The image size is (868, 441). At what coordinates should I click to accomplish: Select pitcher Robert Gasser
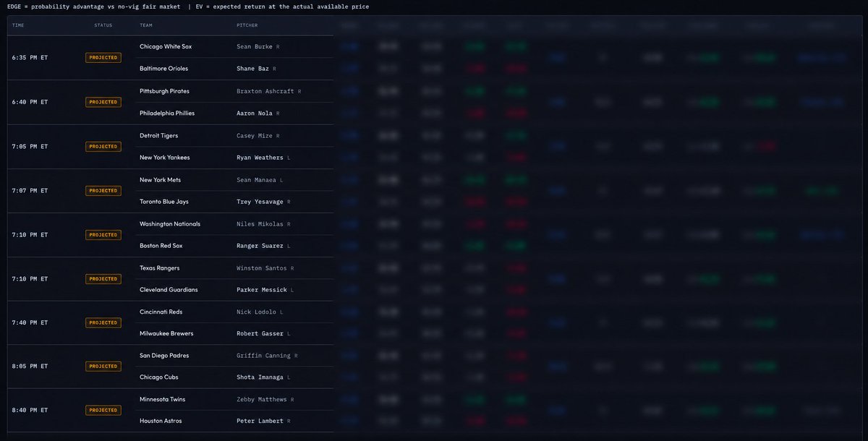click(260, 334)
